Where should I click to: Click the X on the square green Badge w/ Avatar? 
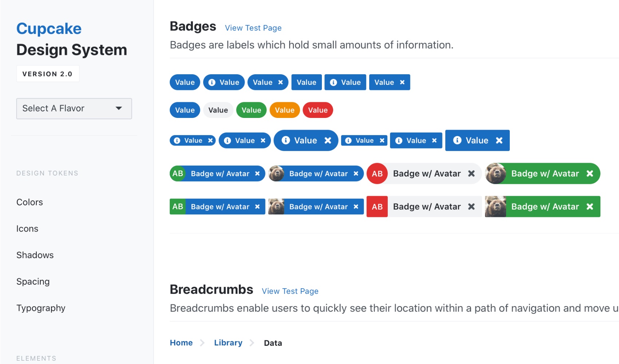[x=590, y=207]
